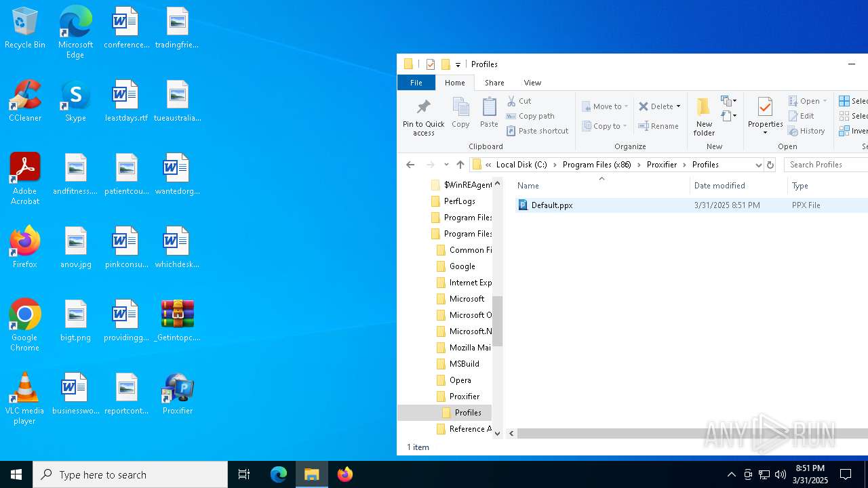Click Pin to Quick access in the ribbon
868x488 pixels.
[424, 117]
